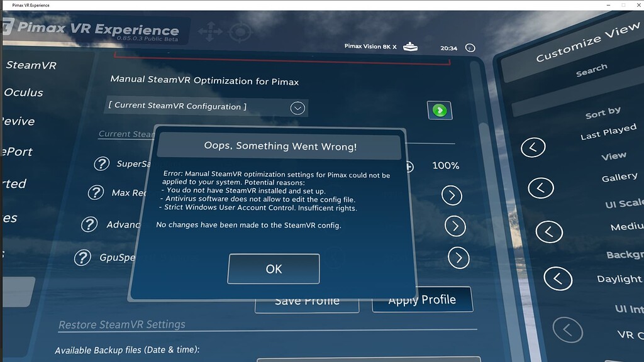Screen dimensions: 644x362
Task: Click the Apply Profile button
Action: (422, 299)
